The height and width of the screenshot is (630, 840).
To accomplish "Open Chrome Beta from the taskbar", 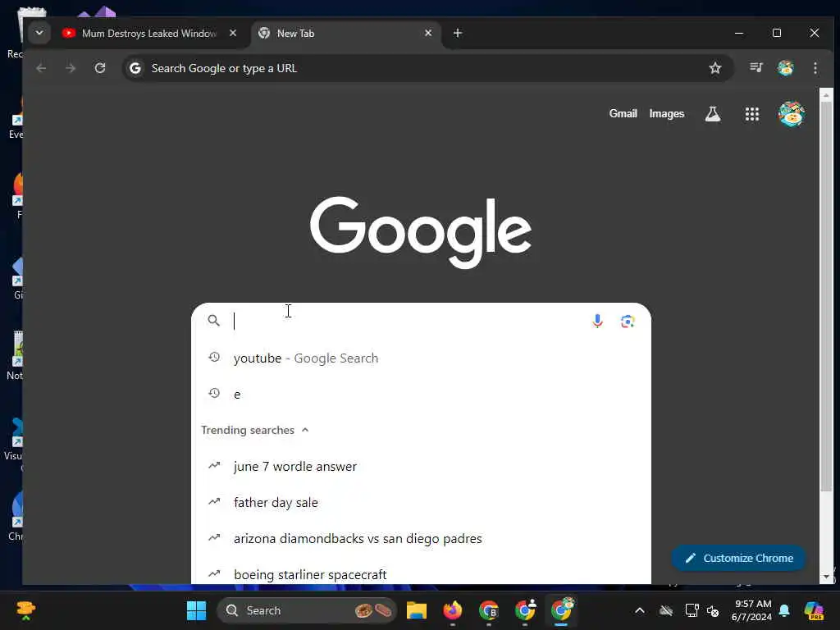I will pyautogui.click(x=489, y=610).
